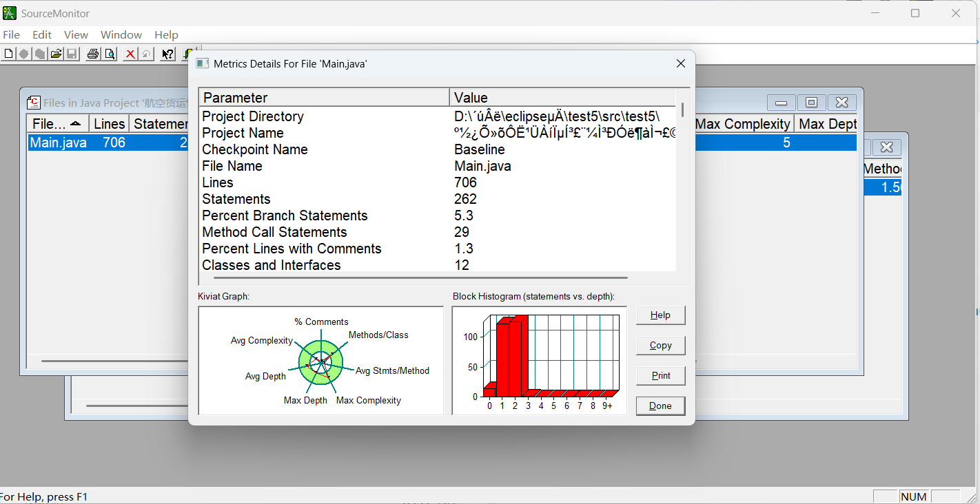Click the Print button in dialog

[660, 376]
